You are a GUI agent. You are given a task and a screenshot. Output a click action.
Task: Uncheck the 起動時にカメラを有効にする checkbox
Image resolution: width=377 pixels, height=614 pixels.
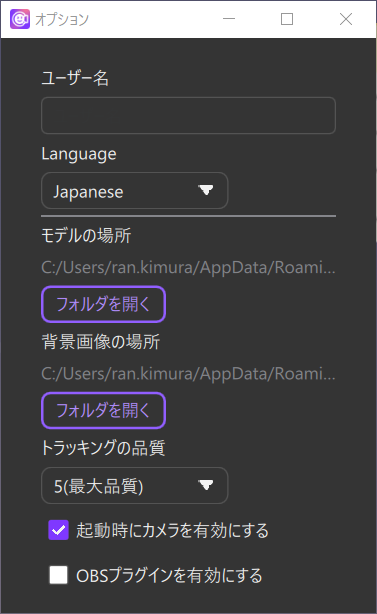(58, 530)
